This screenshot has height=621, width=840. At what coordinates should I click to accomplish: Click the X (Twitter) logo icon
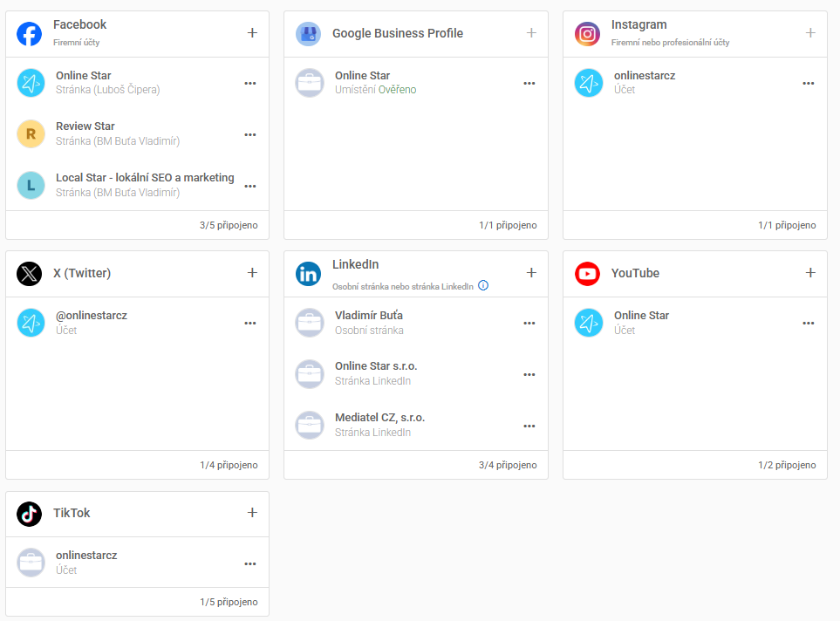pyautogui.click(x=30, y=274)
